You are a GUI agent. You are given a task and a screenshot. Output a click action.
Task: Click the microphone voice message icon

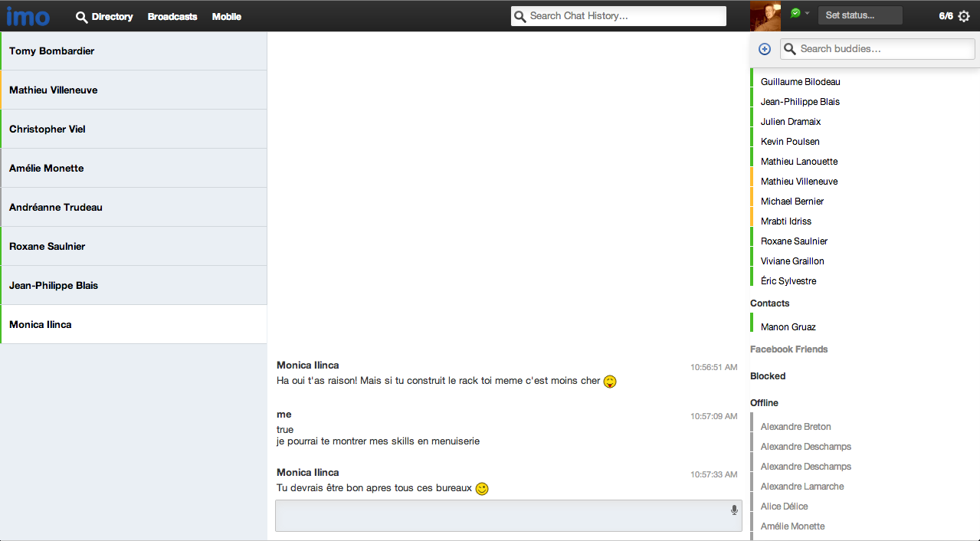coord(734,510)
